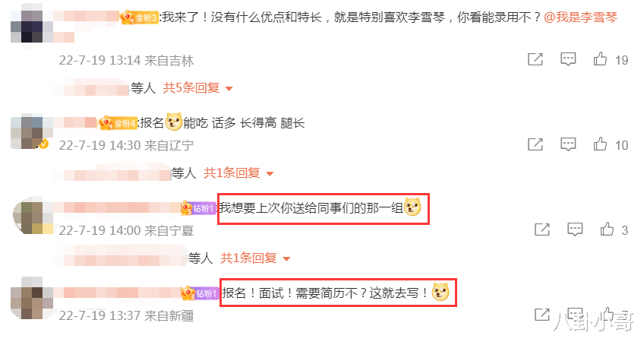Expand 共1条回复 under the 宁夏 comment
Image resolution: width=644 pixels, height=345 pixels.
point(255,258)
